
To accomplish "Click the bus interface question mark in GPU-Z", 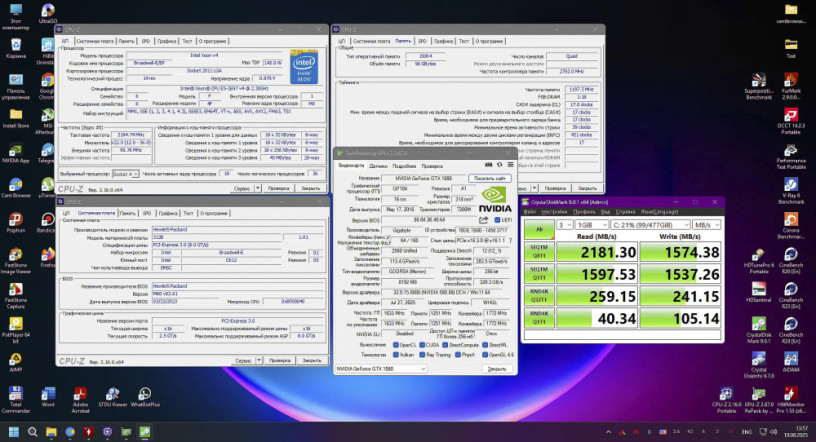I will [x=510, y=241].
